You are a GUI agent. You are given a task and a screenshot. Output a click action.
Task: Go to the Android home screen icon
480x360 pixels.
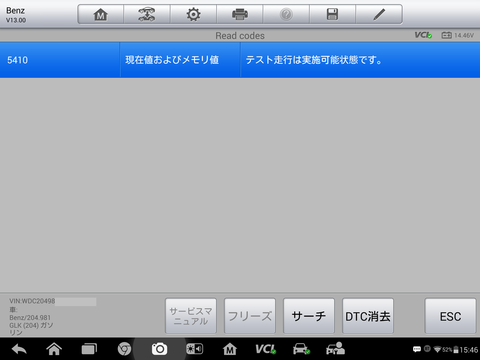coord(54,349)
